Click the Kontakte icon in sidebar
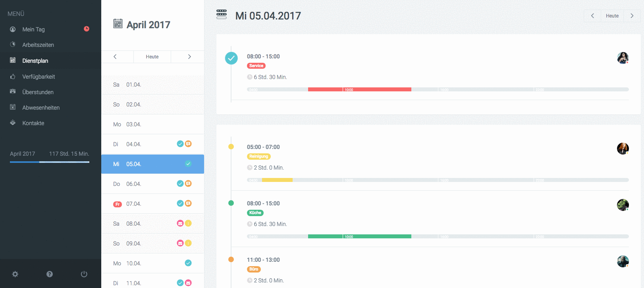 [13, 123]
